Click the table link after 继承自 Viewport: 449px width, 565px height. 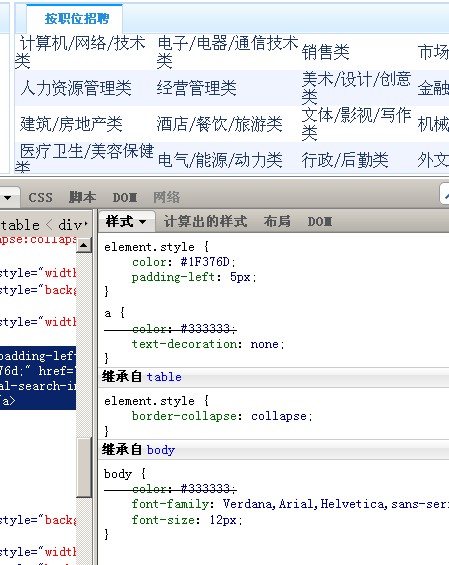(164, 377)
